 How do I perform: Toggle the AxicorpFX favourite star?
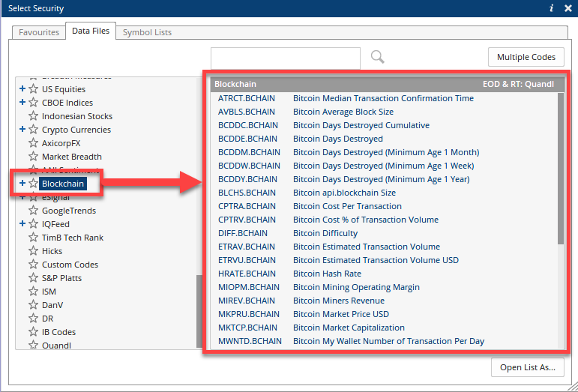pyautogui.click(x=33, y=143)
